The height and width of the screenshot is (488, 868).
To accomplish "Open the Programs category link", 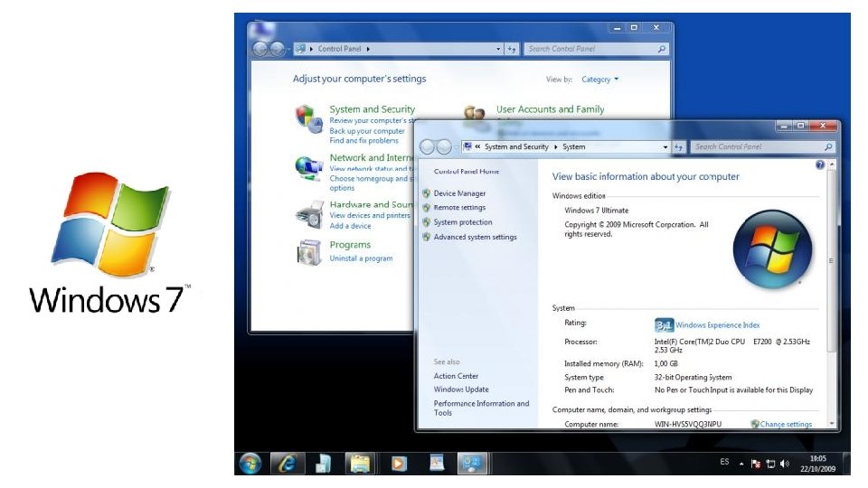I will pyautogui.click(x=350, y=245).
